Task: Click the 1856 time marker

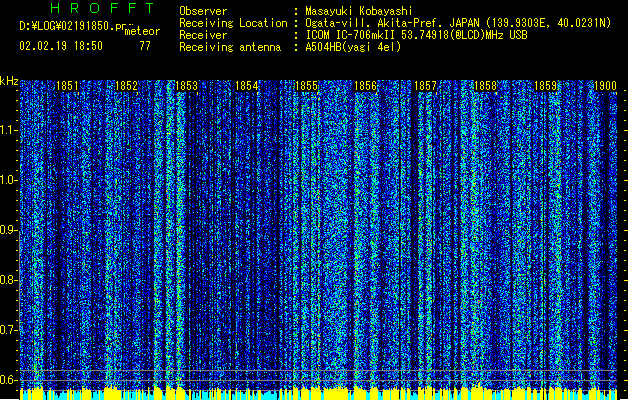Action: (365, 86)
